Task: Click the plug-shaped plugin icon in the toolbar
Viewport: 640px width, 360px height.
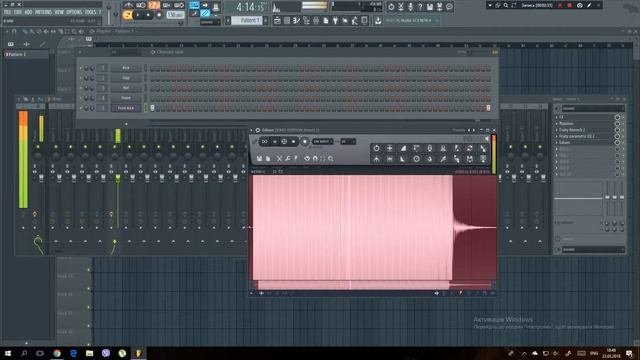Action: 336,20
